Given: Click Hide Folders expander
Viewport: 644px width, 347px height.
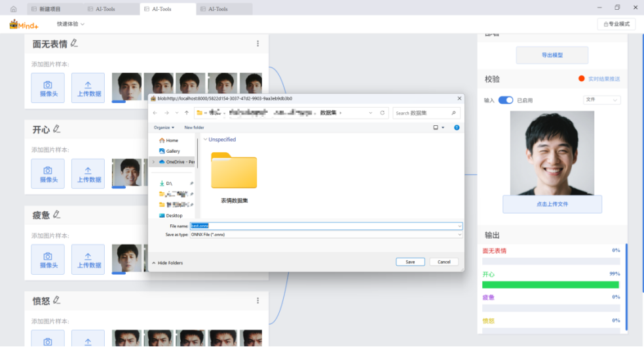Looking at the screenshot, I should (x=167, y=263).
